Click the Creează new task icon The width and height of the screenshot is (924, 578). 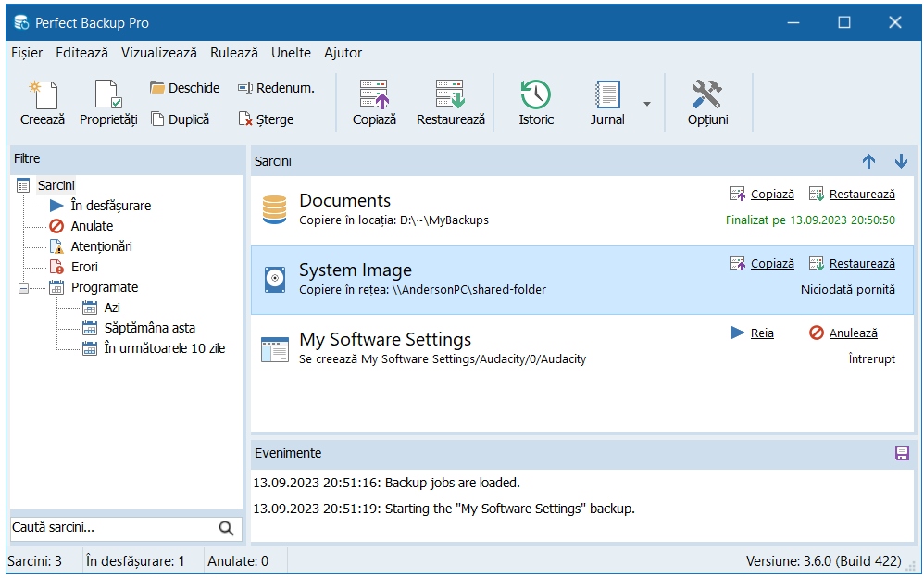43,94
